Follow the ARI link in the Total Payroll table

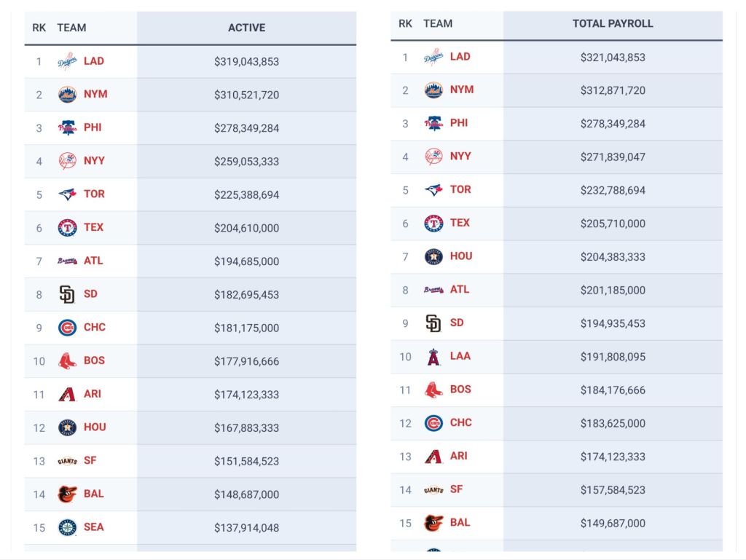tap(459, 457)
